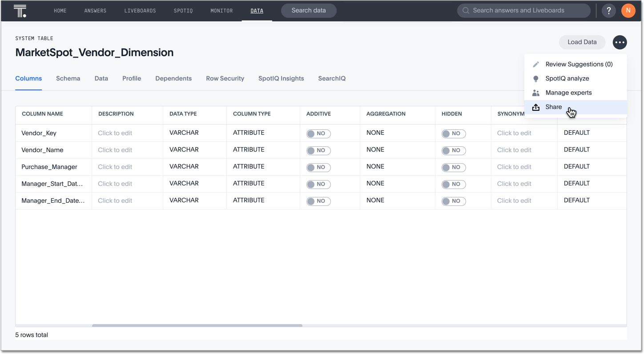
Task: Open Data Type dropdown for Vendor_Name
Action: [184, 150]
